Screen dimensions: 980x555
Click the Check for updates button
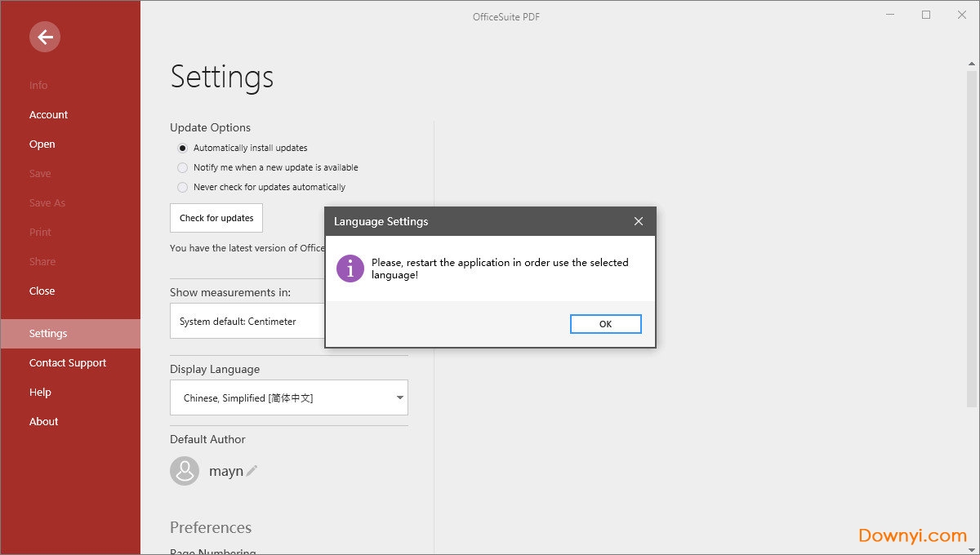pyautogui.click(x=216, y=218)
